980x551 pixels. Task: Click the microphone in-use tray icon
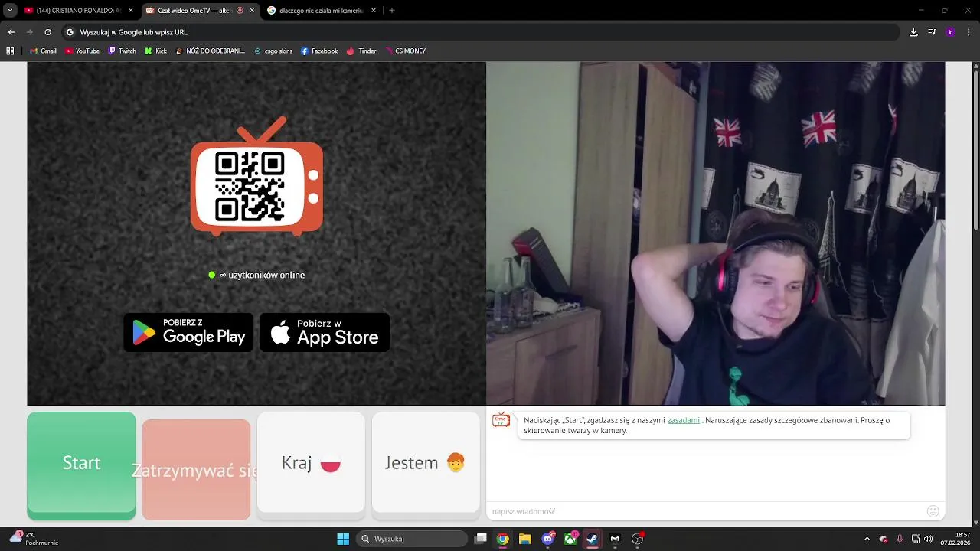coord(900,539)
